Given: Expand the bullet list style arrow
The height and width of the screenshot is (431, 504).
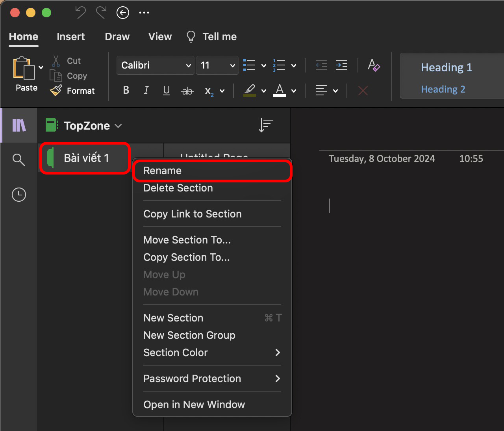Looking at the screenshot, I should (264, 66).
